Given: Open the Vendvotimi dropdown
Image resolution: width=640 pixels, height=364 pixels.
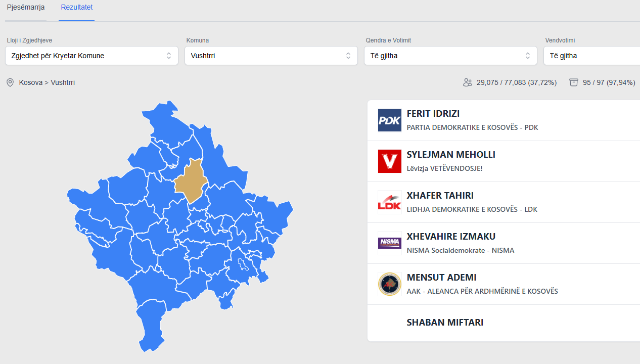Looking at the screenshot, I should tap(591, 56).
